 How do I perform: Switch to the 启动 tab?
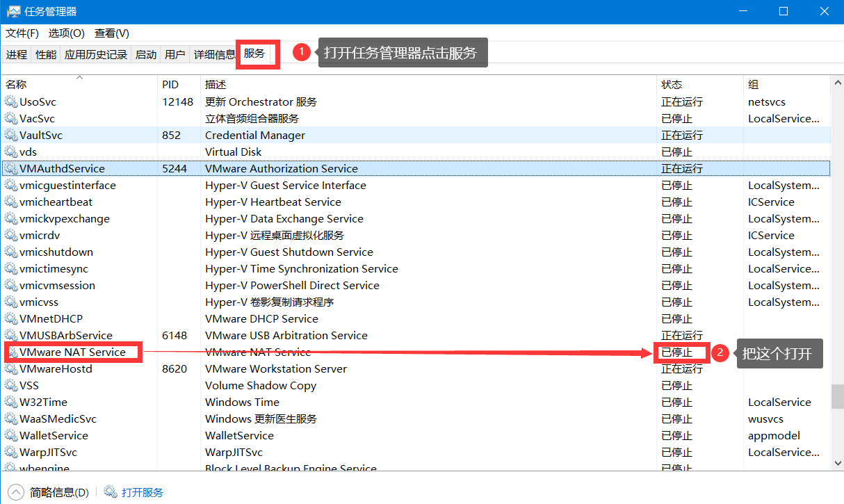(146, 54)
